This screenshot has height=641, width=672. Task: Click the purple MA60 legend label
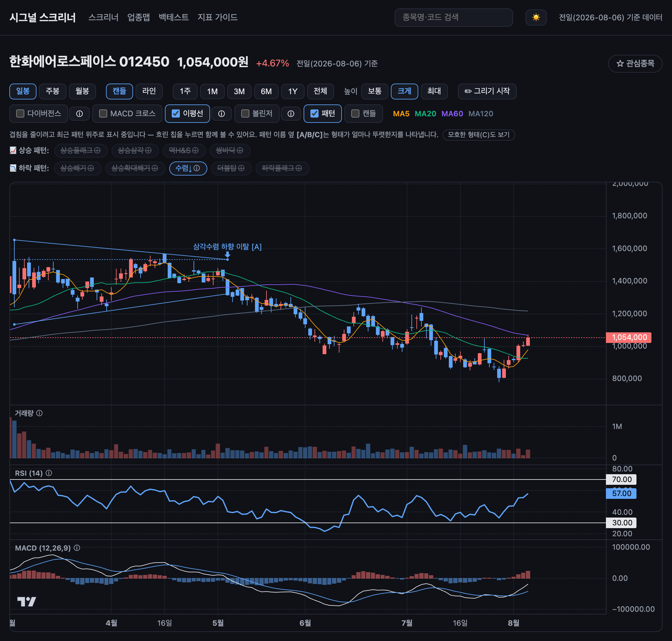click(x=452, y=114)
